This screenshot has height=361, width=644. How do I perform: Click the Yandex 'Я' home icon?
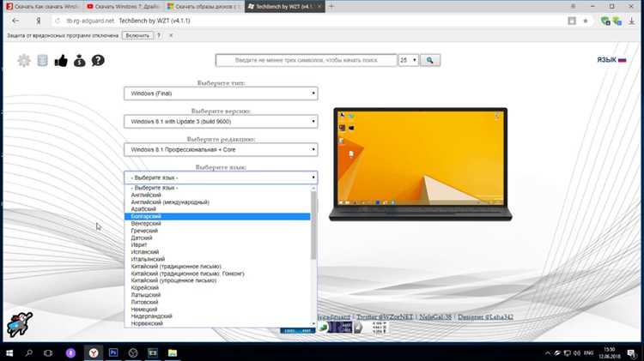coord(38,21)
